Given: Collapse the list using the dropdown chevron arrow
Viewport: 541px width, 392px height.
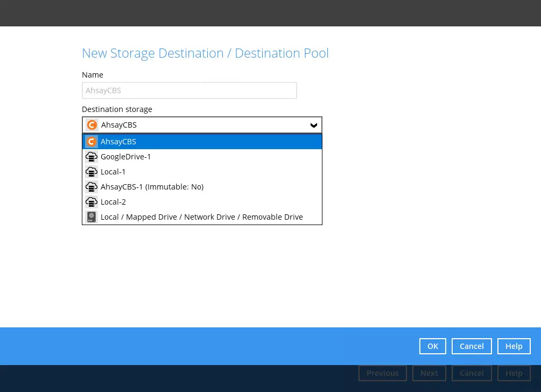Looking at the screenshot, I should click(x=314, y=125).
